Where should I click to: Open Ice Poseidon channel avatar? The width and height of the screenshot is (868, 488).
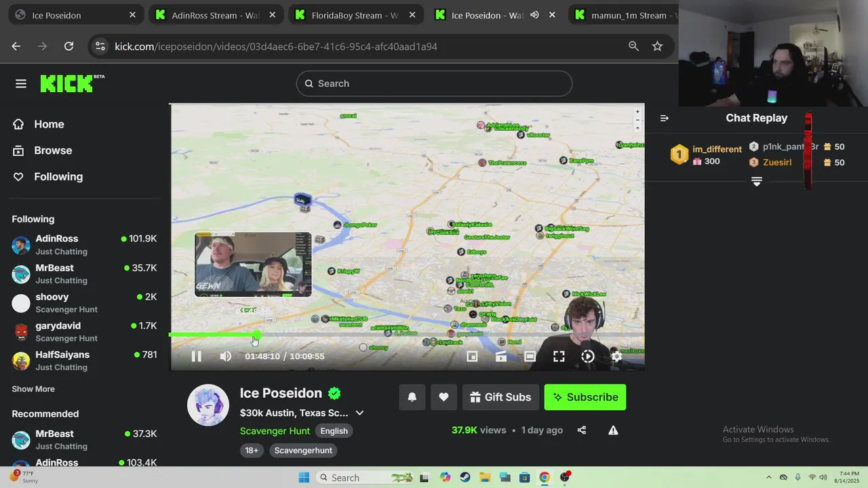208,405
